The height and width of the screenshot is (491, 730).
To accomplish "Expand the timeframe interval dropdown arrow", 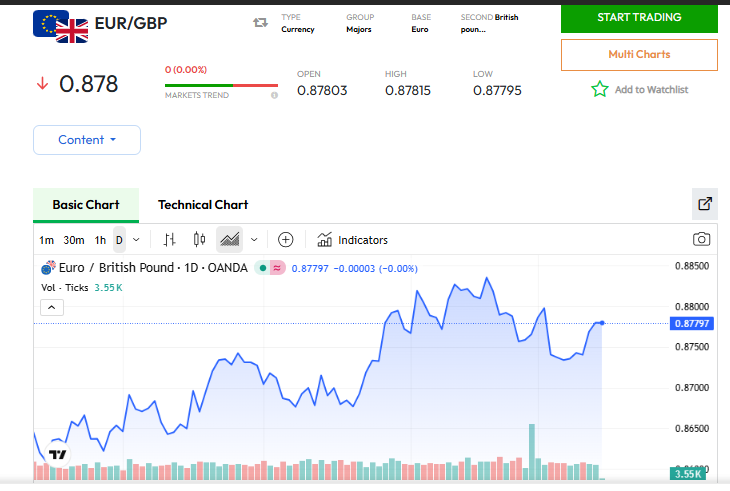I will pos(136,240).
